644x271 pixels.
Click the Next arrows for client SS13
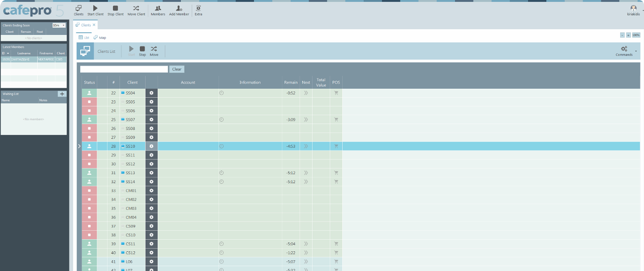tap(306, 173)
